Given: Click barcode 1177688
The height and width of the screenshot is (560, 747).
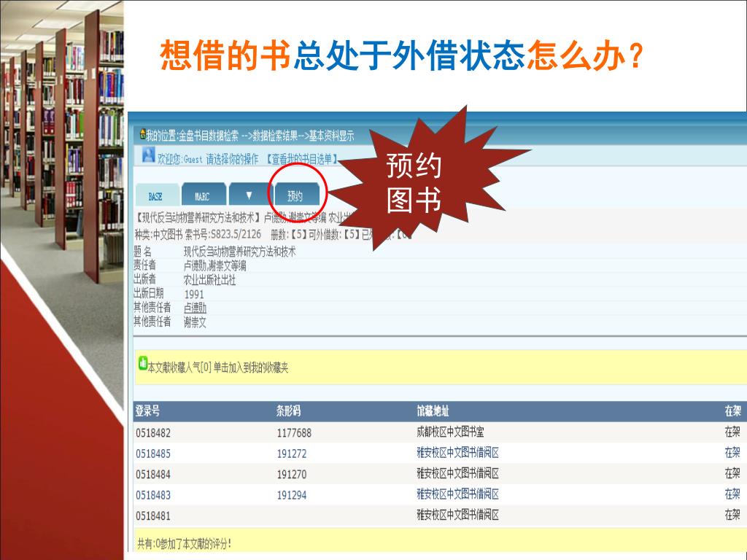Looking at the screenshot, I should [x=294, y=433].
